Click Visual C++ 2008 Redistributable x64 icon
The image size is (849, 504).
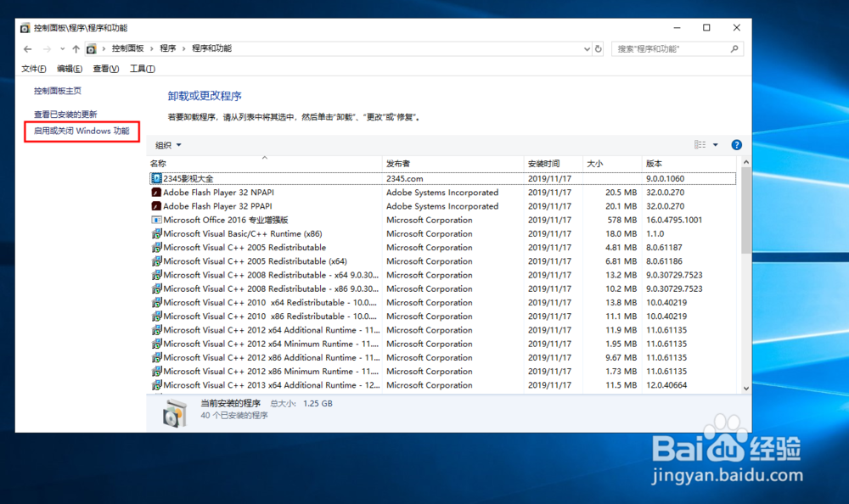pos(156,275)
